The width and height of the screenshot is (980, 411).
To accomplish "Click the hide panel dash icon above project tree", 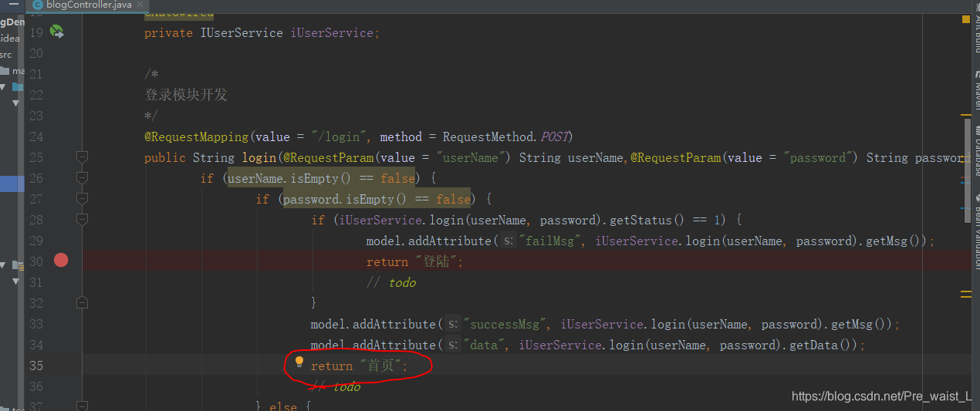I will (12, 5).
